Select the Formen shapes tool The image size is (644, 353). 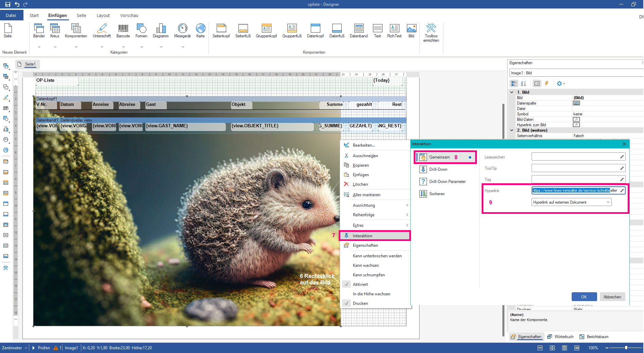141,31
